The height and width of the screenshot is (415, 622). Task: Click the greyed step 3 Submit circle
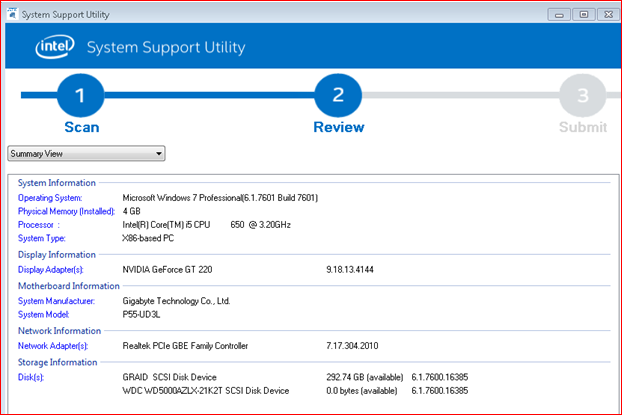click(x=583, y=95)
